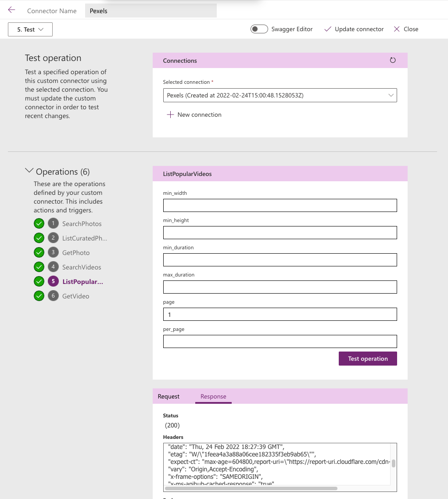Screen dimensions: 448x499
Task: Refresh the connections list
Action: (393, 60)
